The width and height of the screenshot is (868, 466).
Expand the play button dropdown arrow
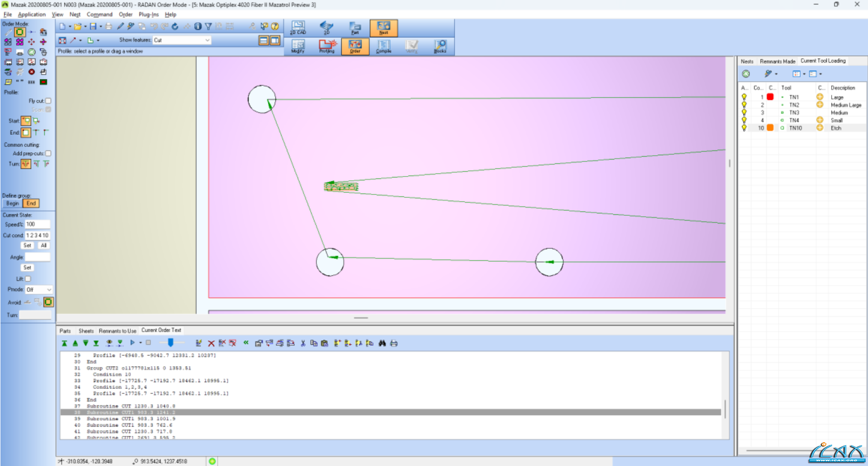(x=141, y=343)
